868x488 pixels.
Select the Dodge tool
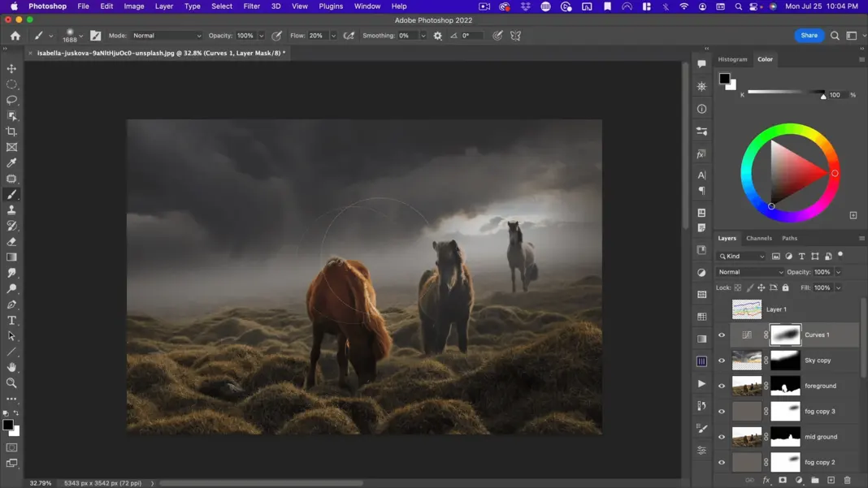coord(11,289)
